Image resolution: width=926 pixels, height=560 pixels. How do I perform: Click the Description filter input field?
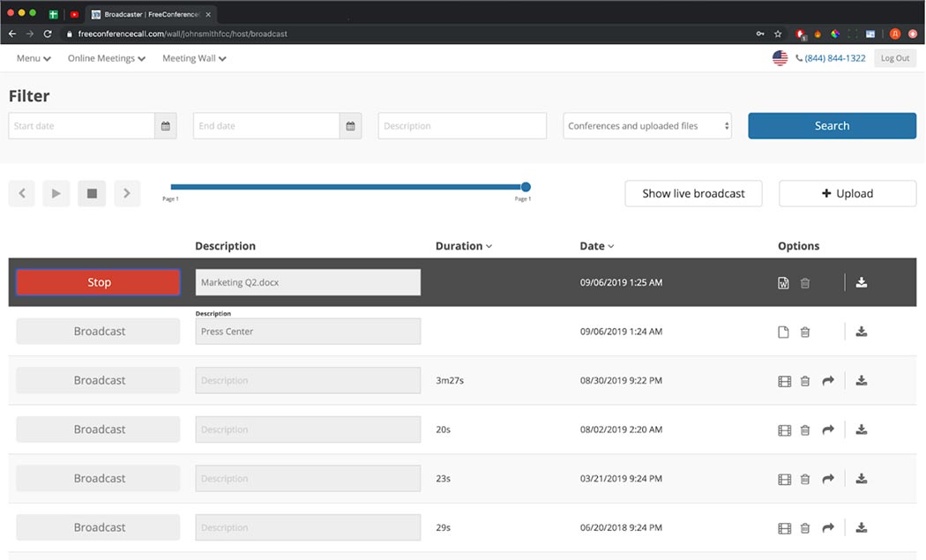point(461,125)
